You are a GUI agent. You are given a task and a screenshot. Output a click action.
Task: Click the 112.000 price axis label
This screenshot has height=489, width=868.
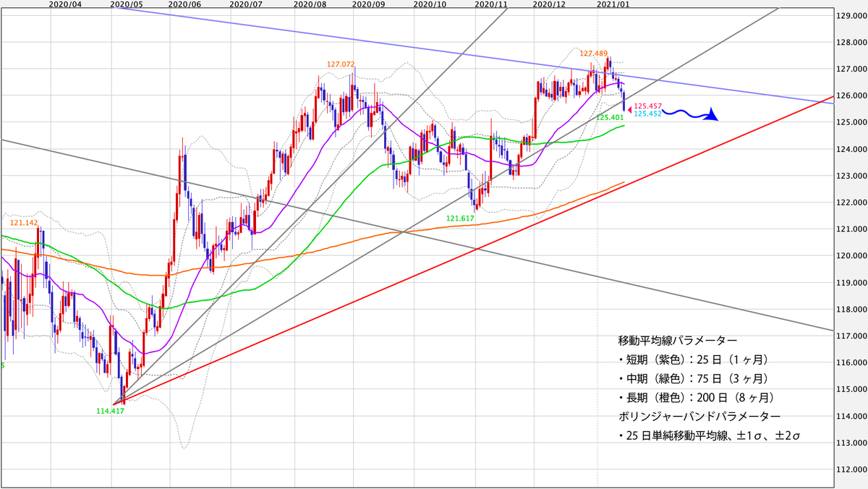pyautogui.click(x=852, y=469)
